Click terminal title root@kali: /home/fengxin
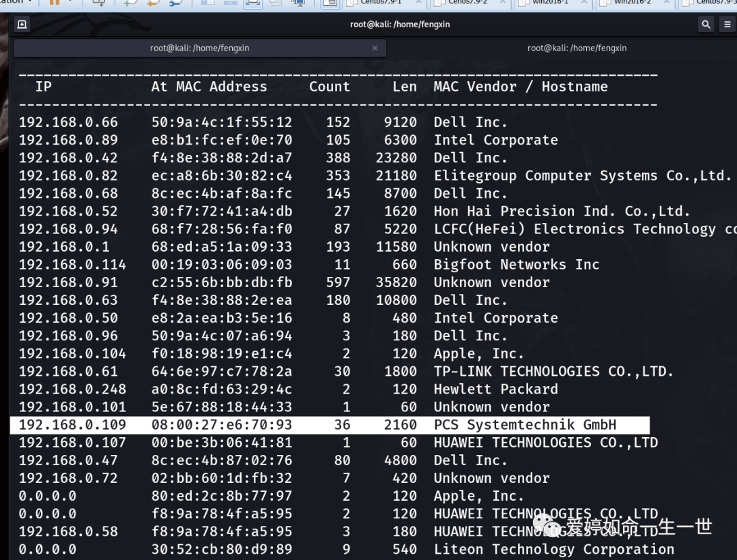 coord(399,25)
